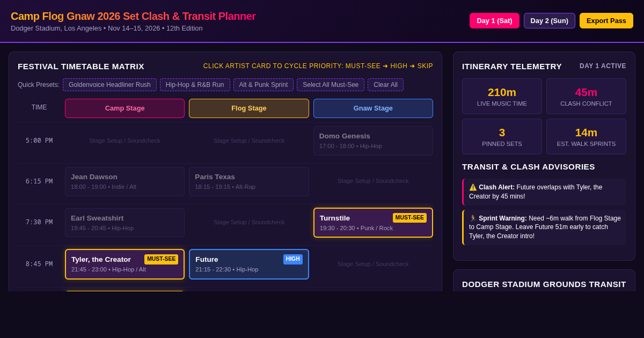Click the 3 Pinned Sets tile
The image size is (644, 338).
pos(502,137)
